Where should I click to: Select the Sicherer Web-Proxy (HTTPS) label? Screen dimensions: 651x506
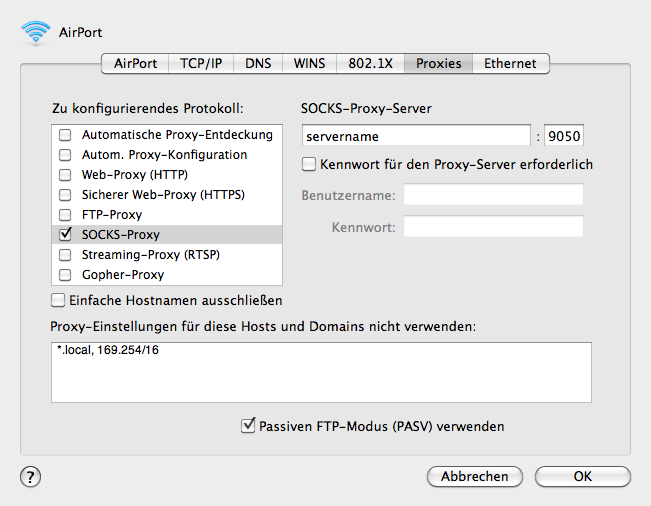point(163,195)
